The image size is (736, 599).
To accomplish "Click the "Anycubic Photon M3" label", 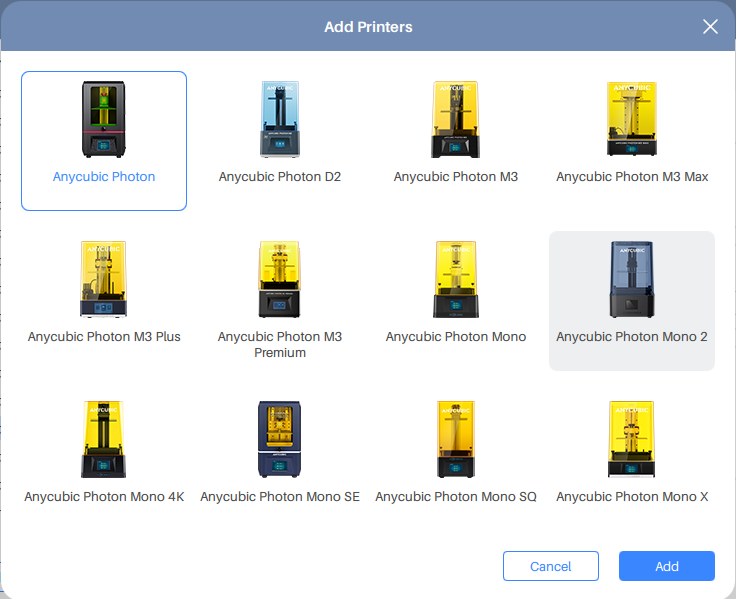I will [456, 177].
